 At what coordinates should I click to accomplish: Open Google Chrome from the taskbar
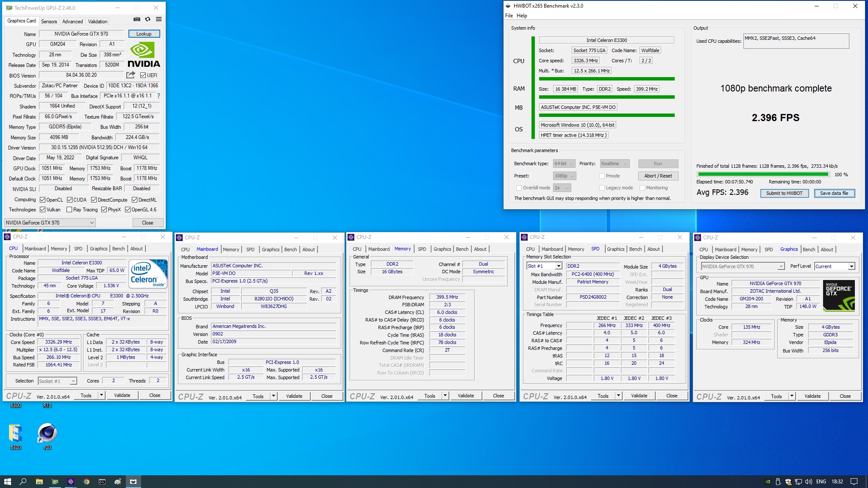[x=86, y=482]
